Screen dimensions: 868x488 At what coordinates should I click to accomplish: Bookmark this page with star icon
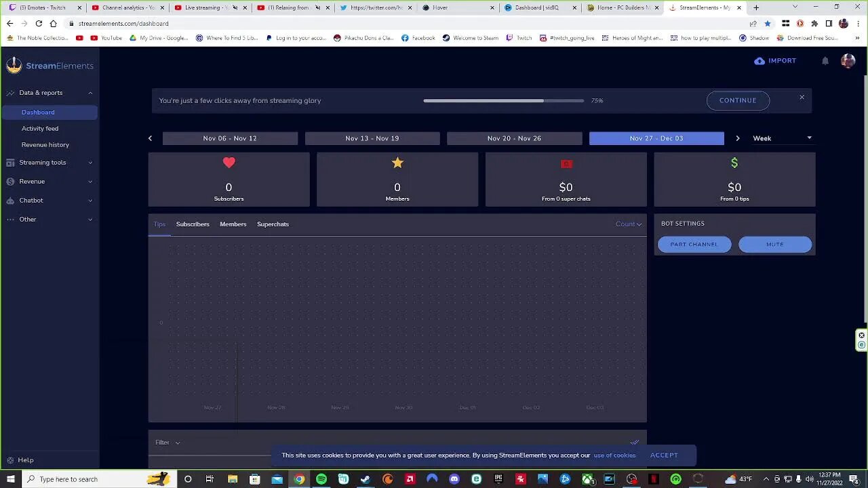point(768,23)
